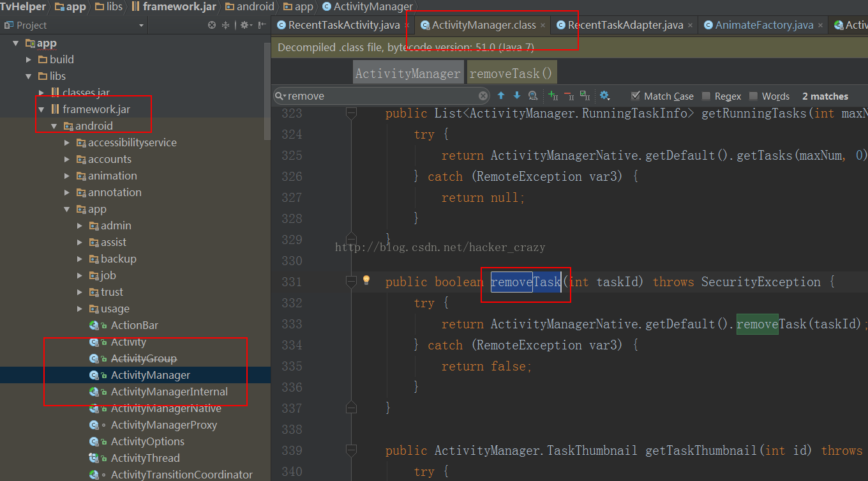This screenshot has width=868, height=481.
Task: Expand the accessibilityservice package
Action: (67, 142)
